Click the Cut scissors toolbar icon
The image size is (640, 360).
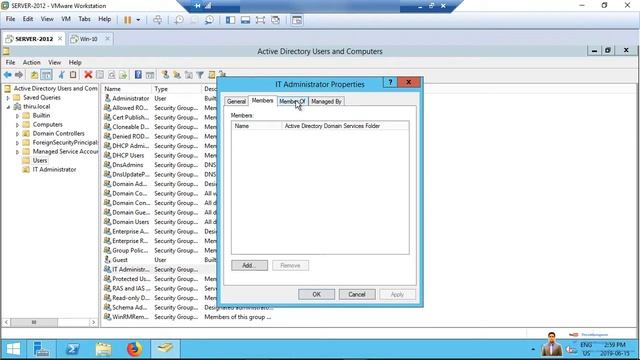[61, 75]
